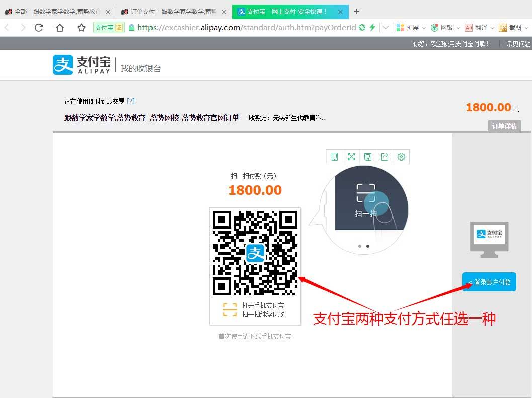This screenshot has width=532, height=398.
Task: Open 首次使用请下载手机支付宝 download link
Action: coord(255,336)
